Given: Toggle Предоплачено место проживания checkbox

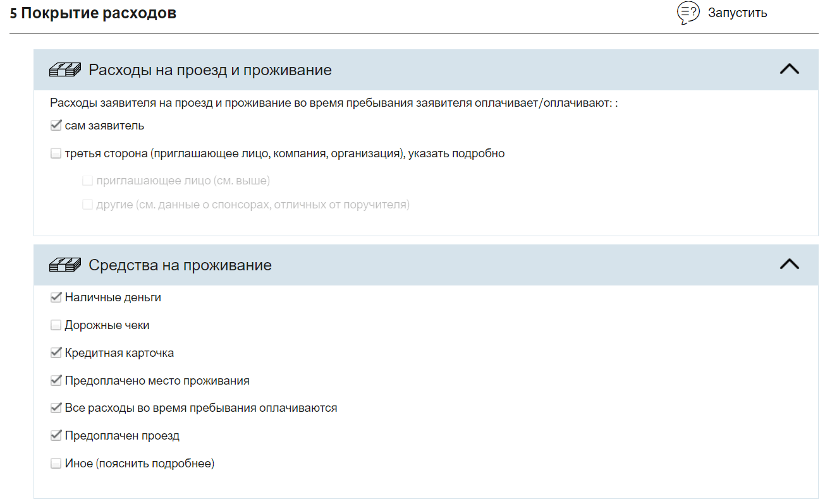Looking at the screenshot, I should 56,381.
